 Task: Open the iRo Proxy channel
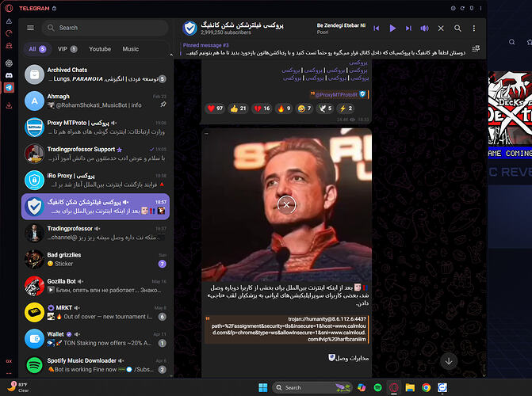click(96, 180)
